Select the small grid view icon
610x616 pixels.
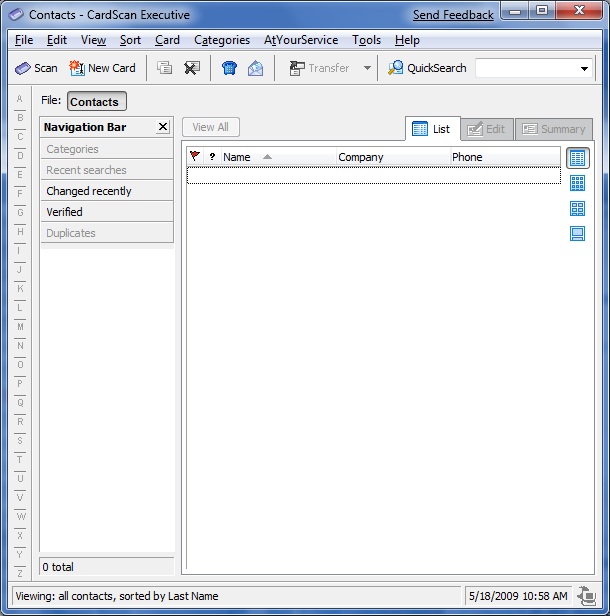coord(577,183)
